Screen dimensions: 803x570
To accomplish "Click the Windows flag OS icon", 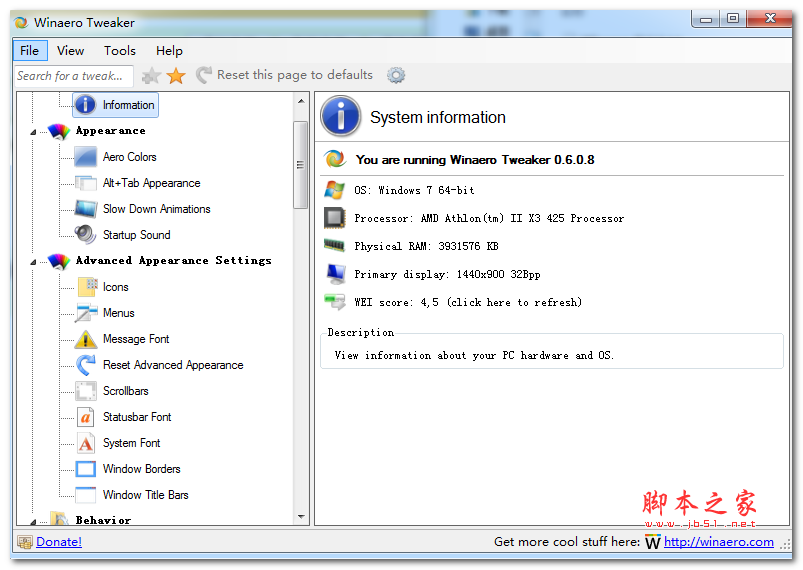I will point(334,190).
